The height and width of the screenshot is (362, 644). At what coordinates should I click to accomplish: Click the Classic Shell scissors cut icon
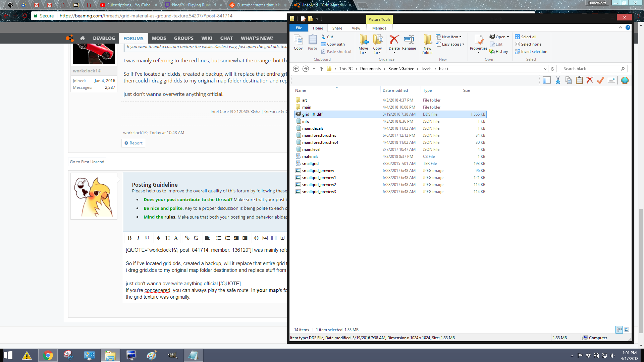click(x=558, y=80)
